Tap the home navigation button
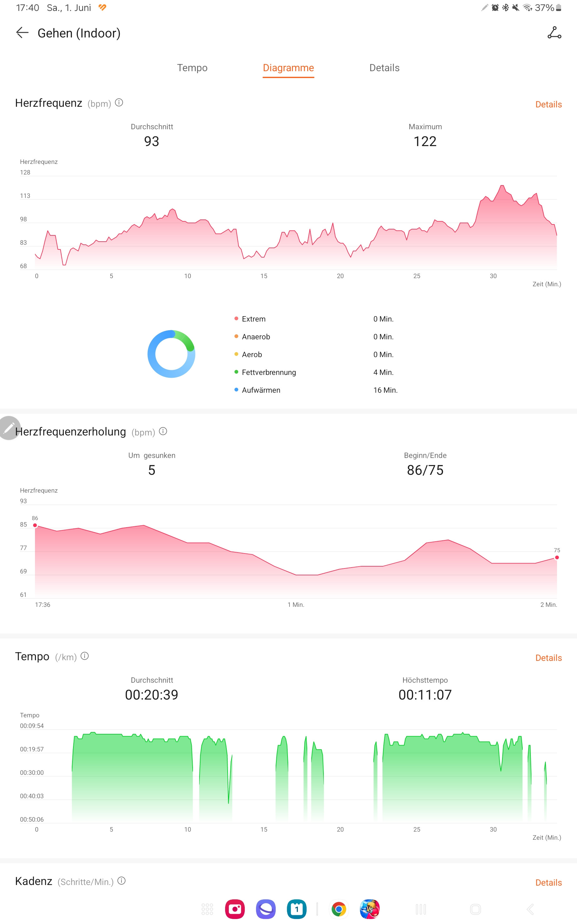Viewport: 577px width, 924px height. (476, 909)
